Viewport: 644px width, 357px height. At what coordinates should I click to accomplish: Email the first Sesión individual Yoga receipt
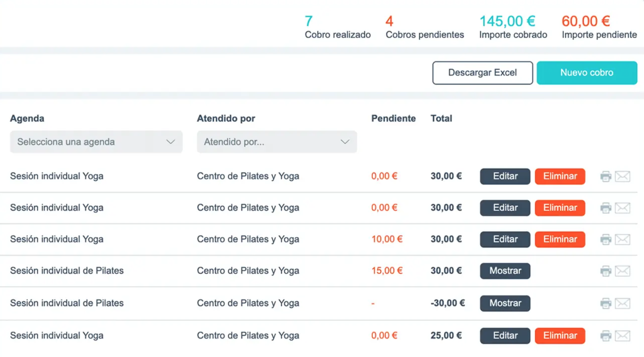point(622,176)
